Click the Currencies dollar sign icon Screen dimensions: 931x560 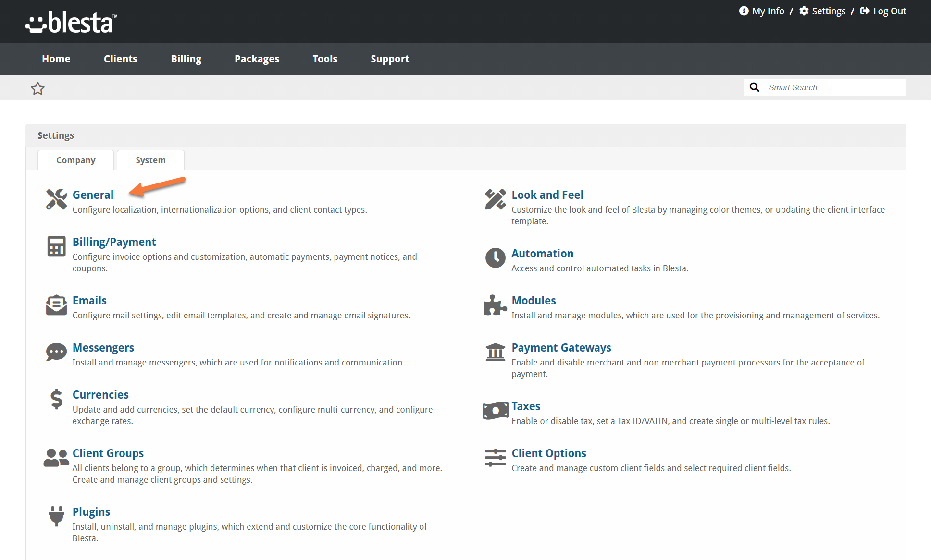[x=56, y=399]
